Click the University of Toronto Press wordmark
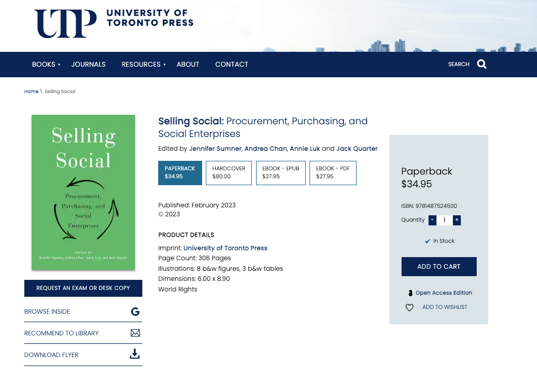This screenshot has width=537, height=392. pos(150,18)
